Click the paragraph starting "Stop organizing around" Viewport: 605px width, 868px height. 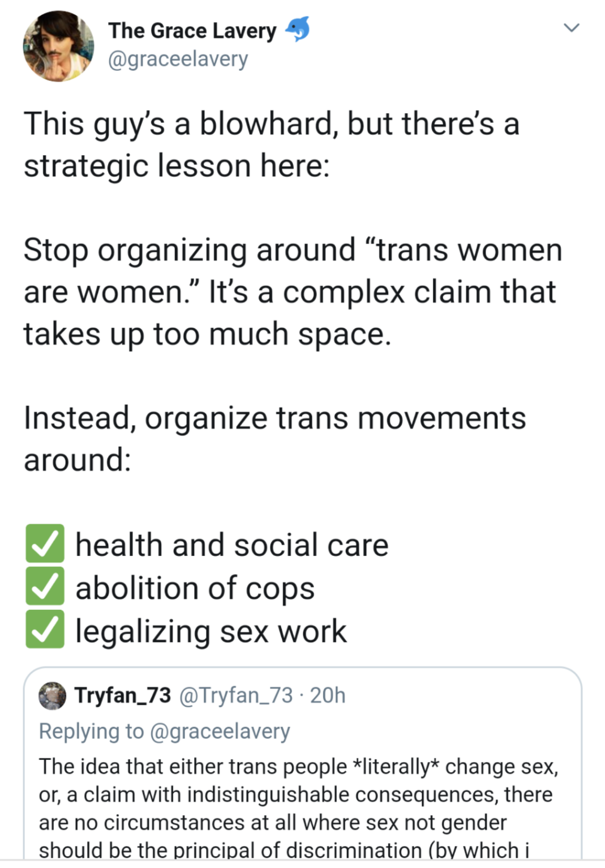(x=292, y=292)
